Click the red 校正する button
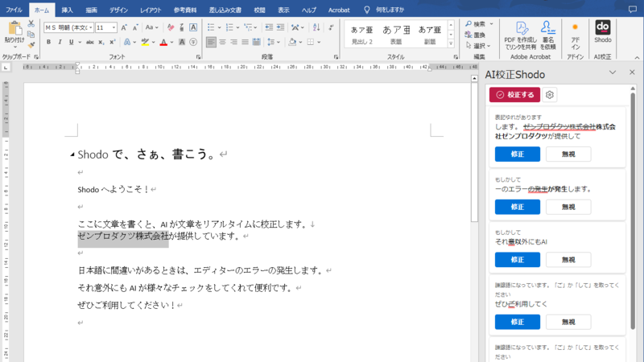The width and height of the screenshot is (644, 362). pyautogui.click(x=514, y=95)
